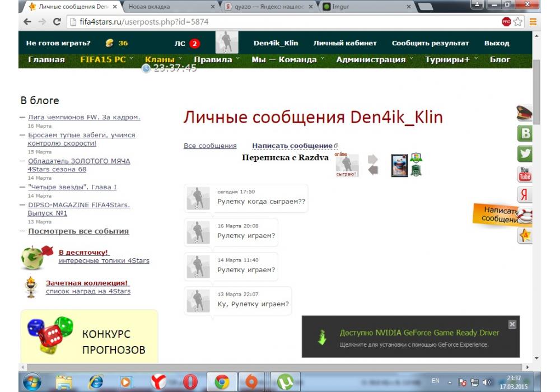The height and width of the screenshot is (392, 560).
Task: Click the Yandex sidebar icon
Action: click(x=525, y=195)
